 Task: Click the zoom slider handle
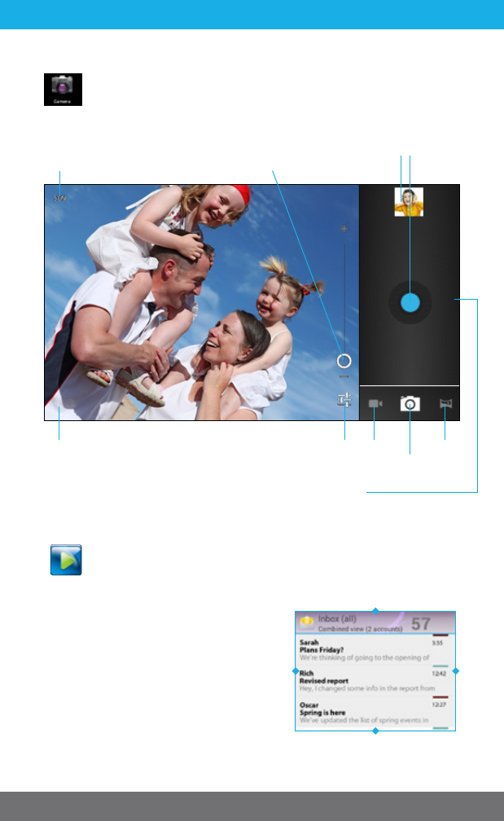[344, 361]
